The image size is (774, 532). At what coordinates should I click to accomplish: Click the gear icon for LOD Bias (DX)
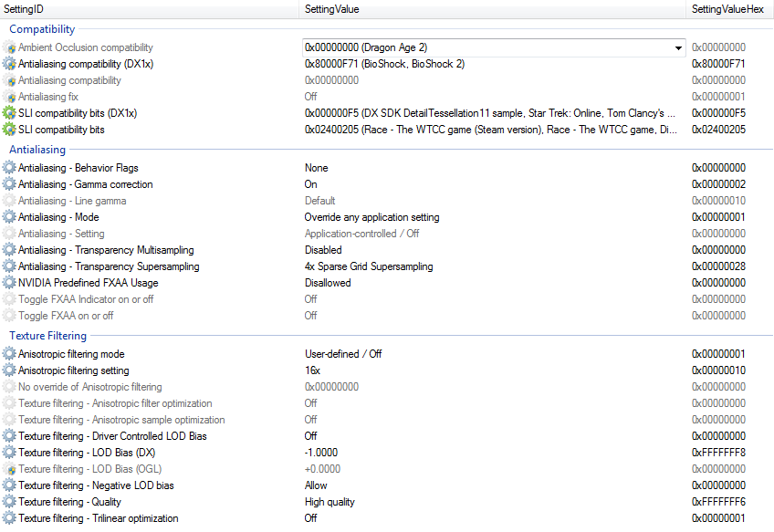click(x=9, y=453)
